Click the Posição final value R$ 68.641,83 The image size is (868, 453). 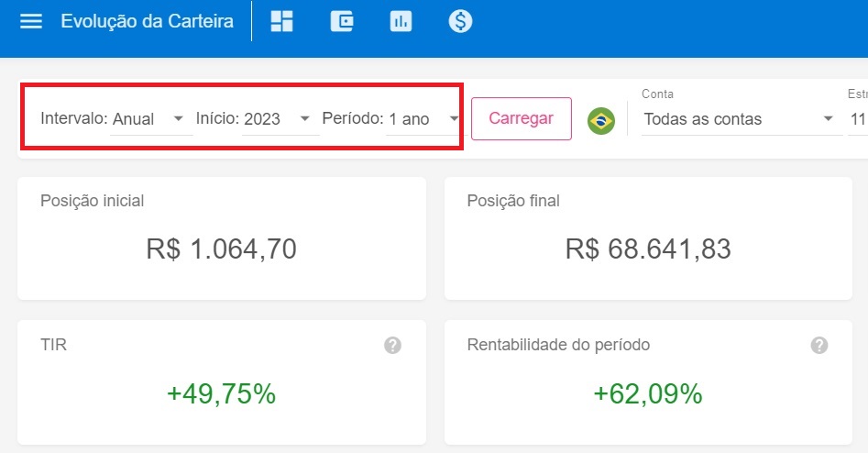point(648,249)
